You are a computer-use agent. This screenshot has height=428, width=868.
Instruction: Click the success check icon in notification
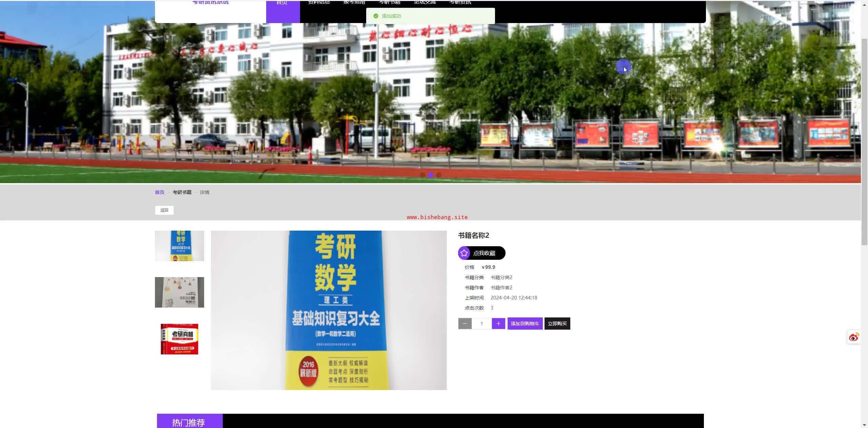[376, 16]
